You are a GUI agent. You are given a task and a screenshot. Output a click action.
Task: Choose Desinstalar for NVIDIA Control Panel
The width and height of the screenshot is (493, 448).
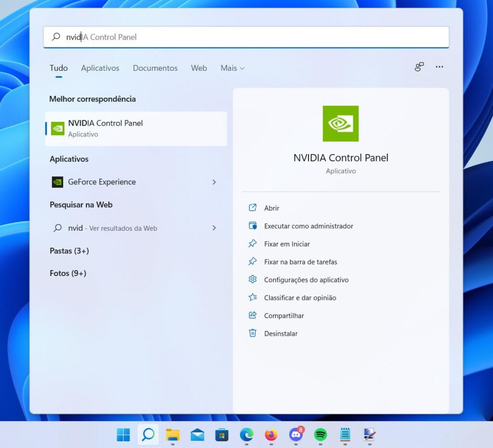tap(281, 333)
